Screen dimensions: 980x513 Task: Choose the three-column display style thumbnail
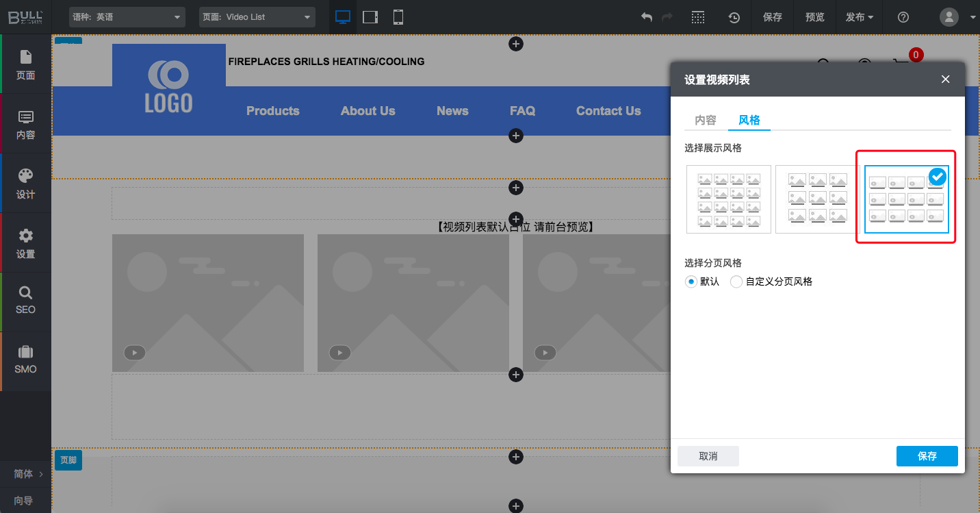click(817, 199)
